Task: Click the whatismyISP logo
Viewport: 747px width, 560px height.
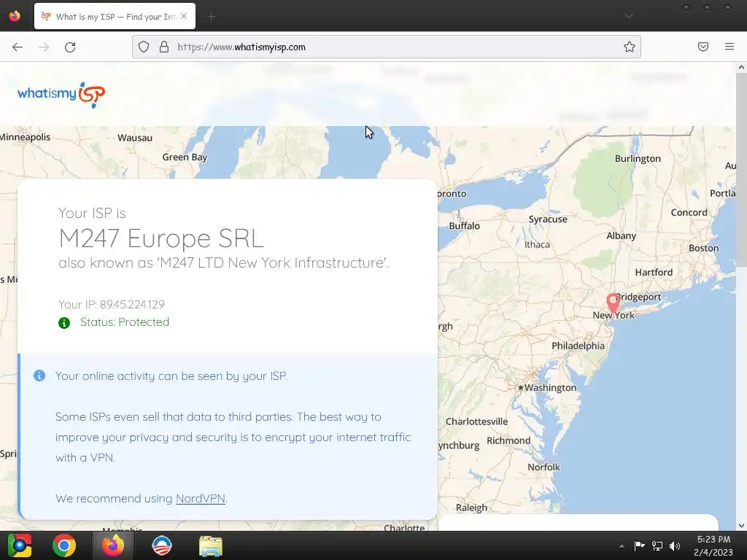Action: (x=61, y=94)
